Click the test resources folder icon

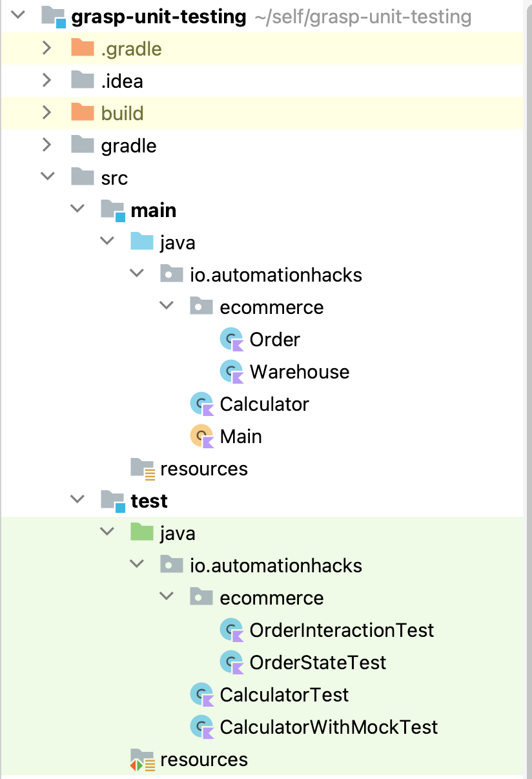tap(141, 759)
